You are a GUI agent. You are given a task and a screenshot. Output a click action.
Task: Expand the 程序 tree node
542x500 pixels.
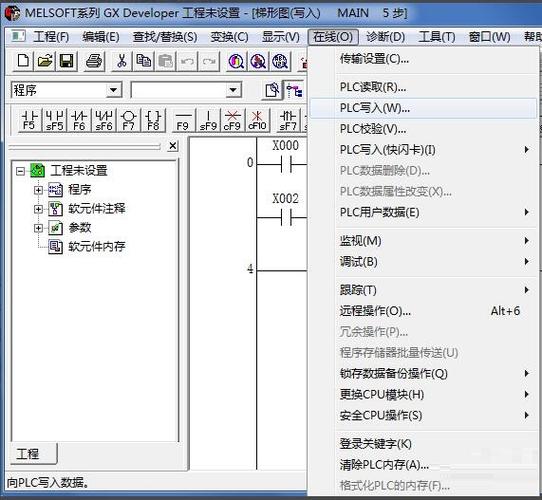click(x=38, y=190)
